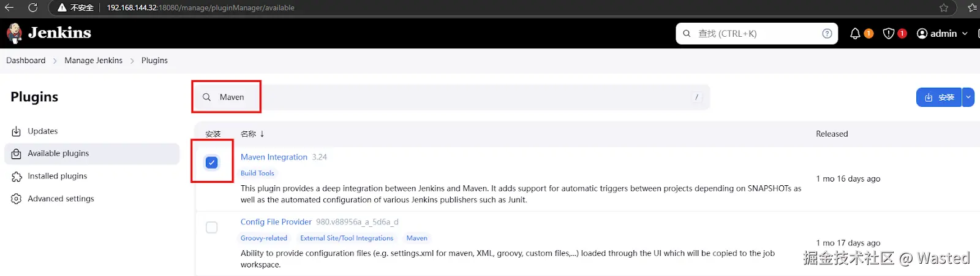Open the Maven Integration plugin link

[274, 157]
